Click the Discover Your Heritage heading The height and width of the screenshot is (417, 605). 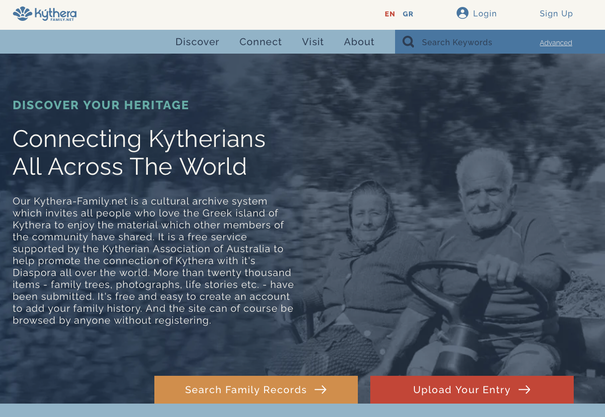point(101,105)
